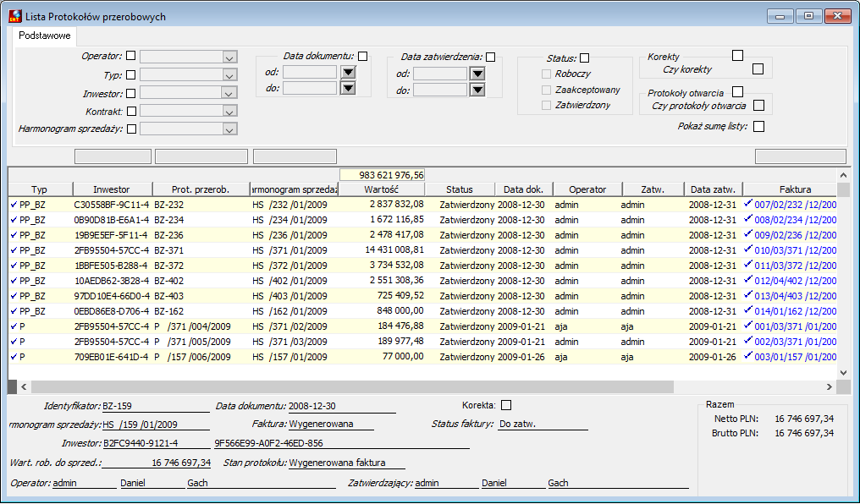Sort by the Wartość column header
The width and height of the screenshot is (860, 504).
click(x=381, y=189)
